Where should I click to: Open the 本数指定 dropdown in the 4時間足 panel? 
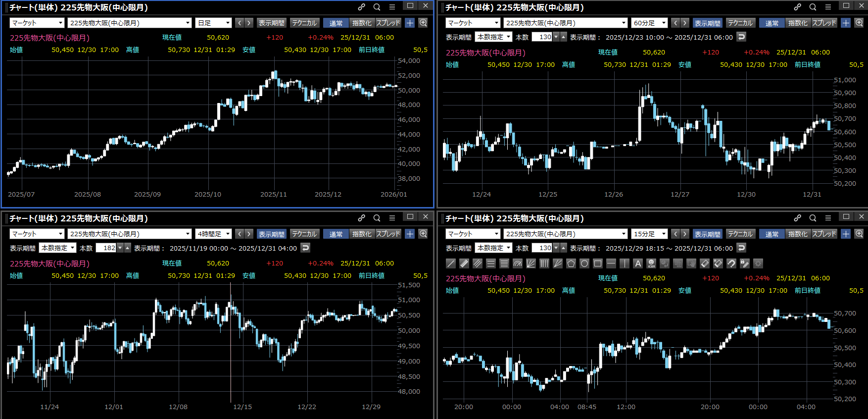[58, 248]
